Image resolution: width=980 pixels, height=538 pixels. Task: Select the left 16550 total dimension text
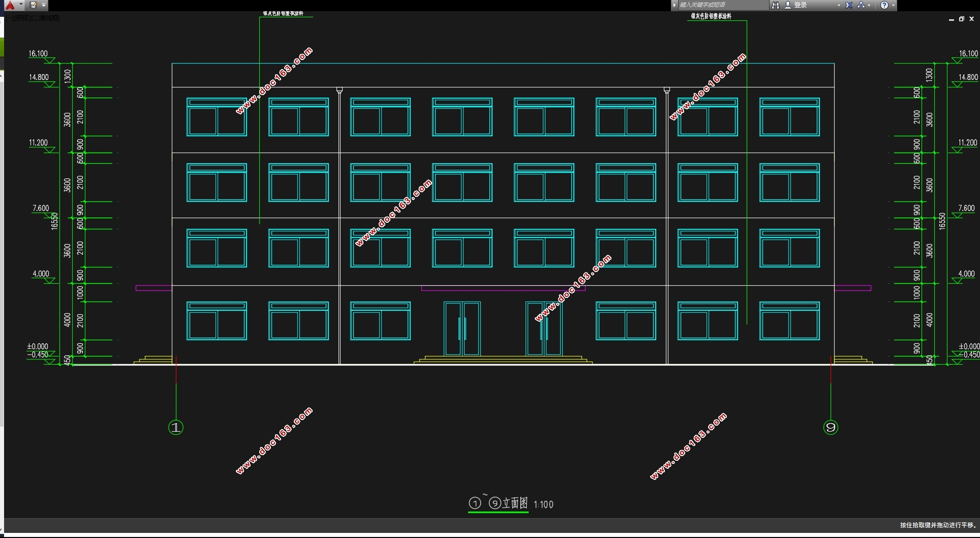coord(54,221)
